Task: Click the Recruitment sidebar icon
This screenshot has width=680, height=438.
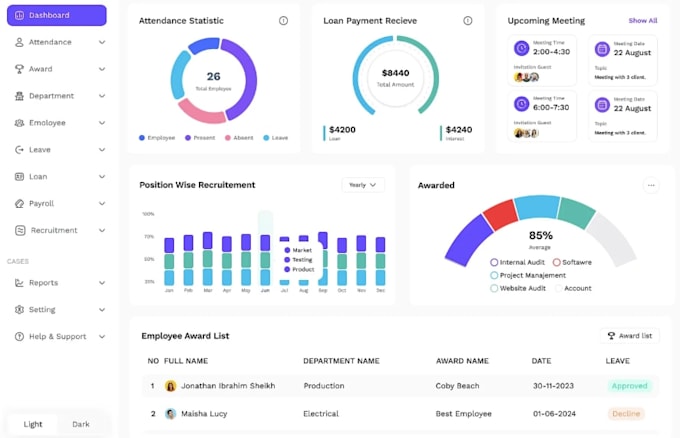Action: click(20, 230)
